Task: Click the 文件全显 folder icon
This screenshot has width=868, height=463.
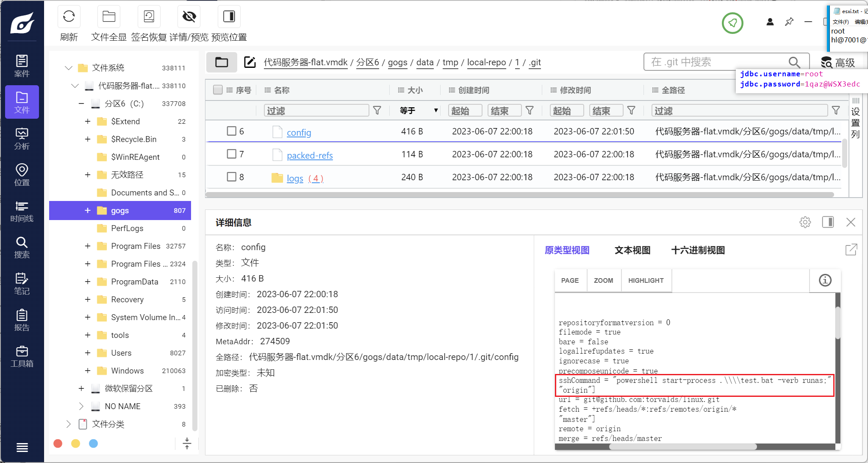Action: (109, 17)
